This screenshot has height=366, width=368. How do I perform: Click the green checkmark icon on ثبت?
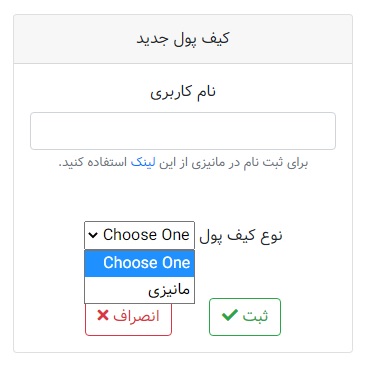[230, 315]
